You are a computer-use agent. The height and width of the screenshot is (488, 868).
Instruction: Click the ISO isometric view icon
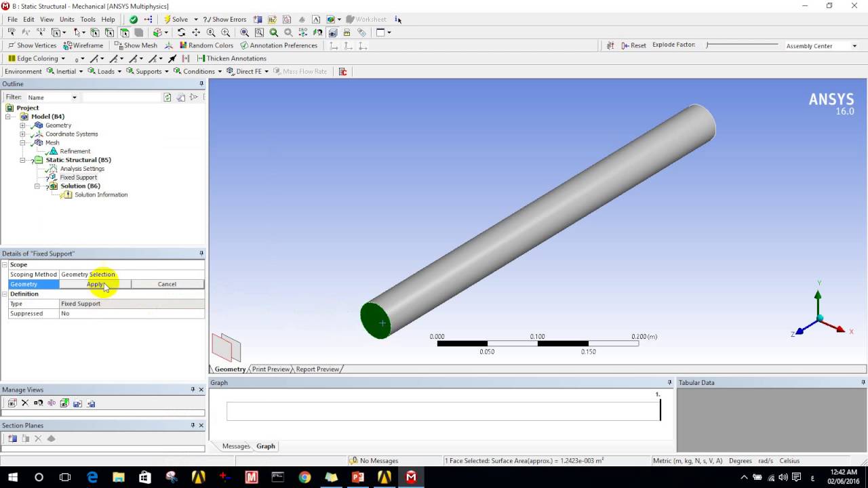302,33
